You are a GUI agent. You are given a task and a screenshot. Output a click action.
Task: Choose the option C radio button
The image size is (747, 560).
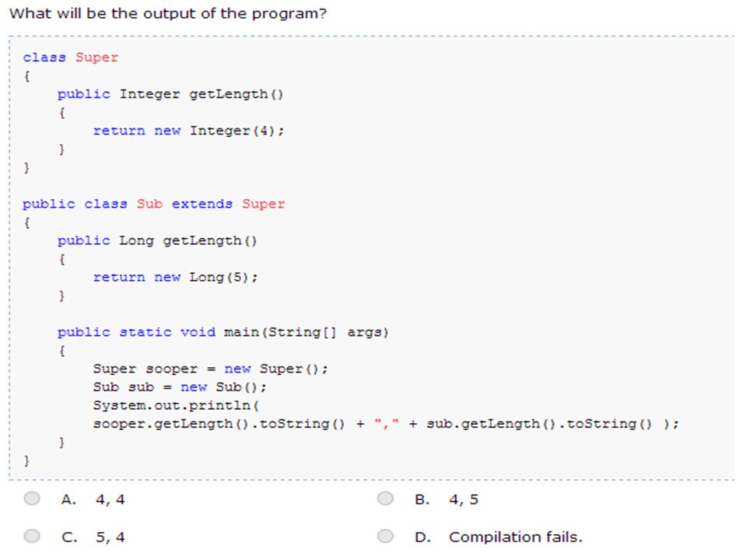32,536
